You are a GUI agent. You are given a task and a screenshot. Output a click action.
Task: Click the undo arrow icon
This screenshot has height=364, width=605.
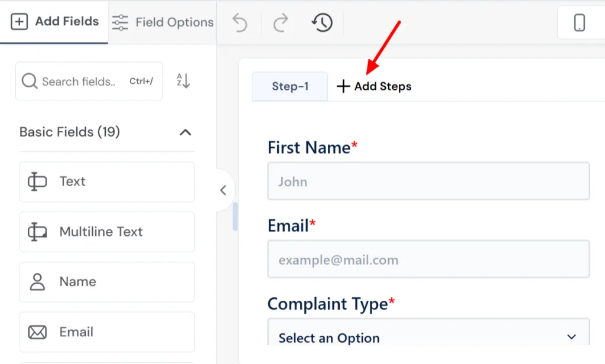pos(240,22)
